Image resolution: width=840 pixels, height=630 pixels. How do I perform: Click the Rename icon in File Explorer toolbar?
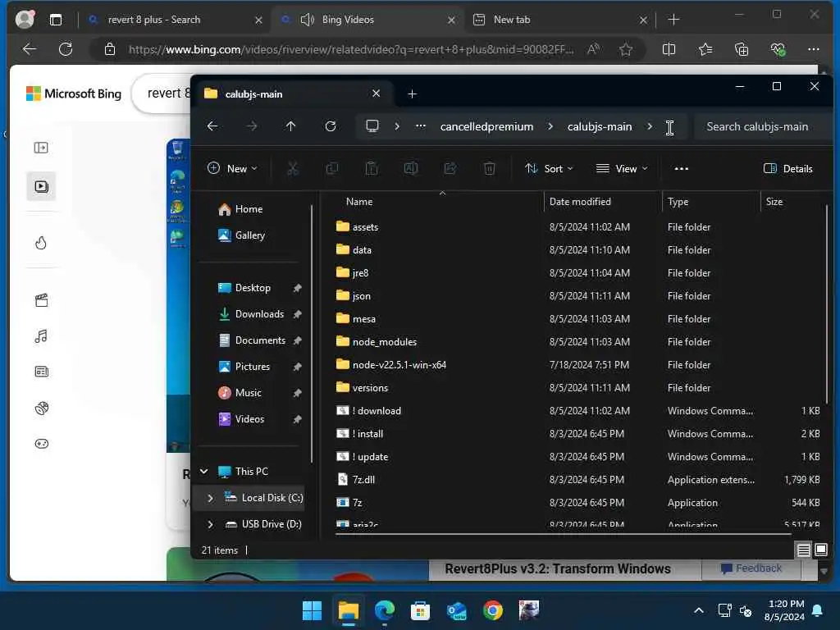click(411, 169)
